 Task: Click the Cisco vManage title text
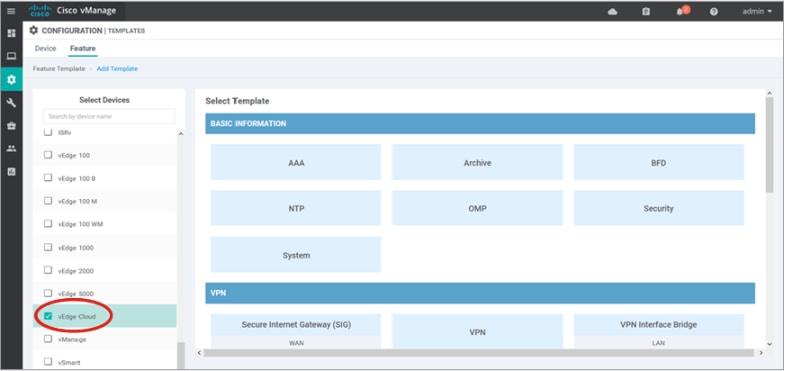(86, 11)
